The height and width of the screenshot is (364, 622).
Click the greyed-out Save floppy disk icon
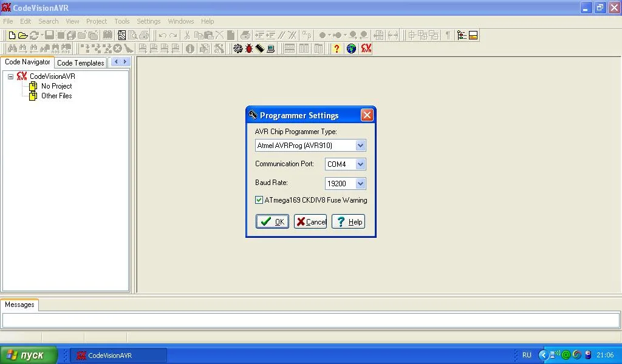(49, 36)
